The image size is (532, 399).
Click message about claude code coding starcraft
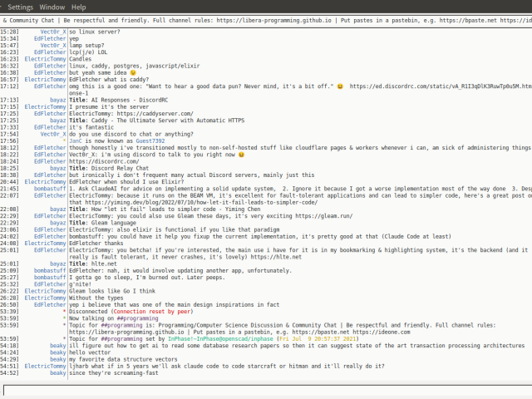tap(227, 366)
